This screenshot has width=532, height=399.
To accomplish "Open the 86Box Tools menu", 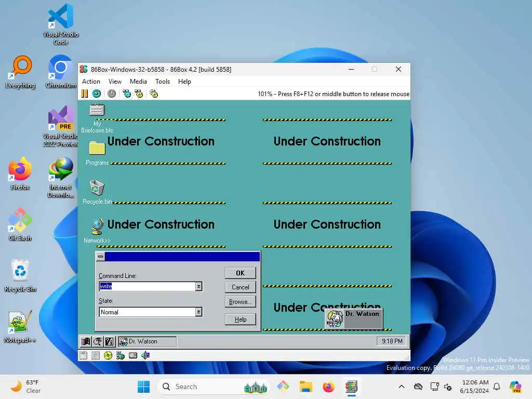I will pyautogui.click(x=163, y=82).
